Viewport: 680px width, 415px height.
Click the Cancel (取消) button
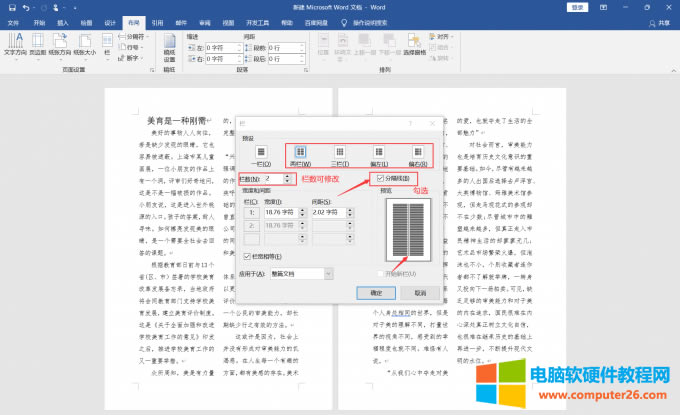coord(420,293)
